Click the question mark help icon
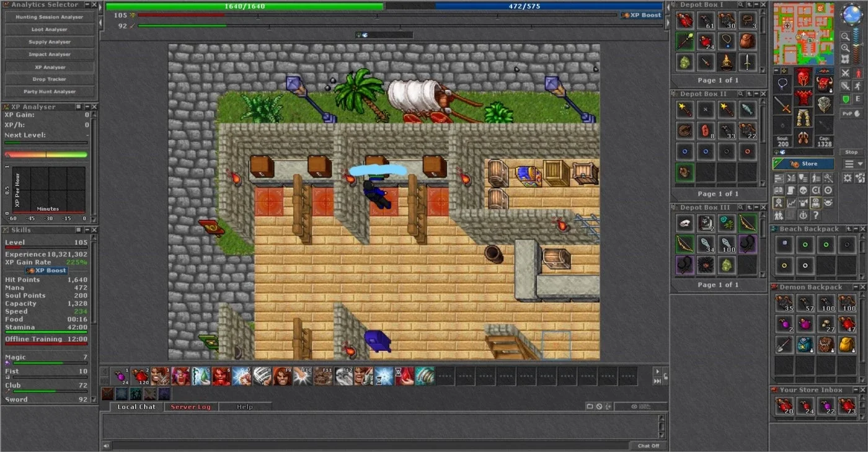The image size is (868, 452). coord(815,215)
